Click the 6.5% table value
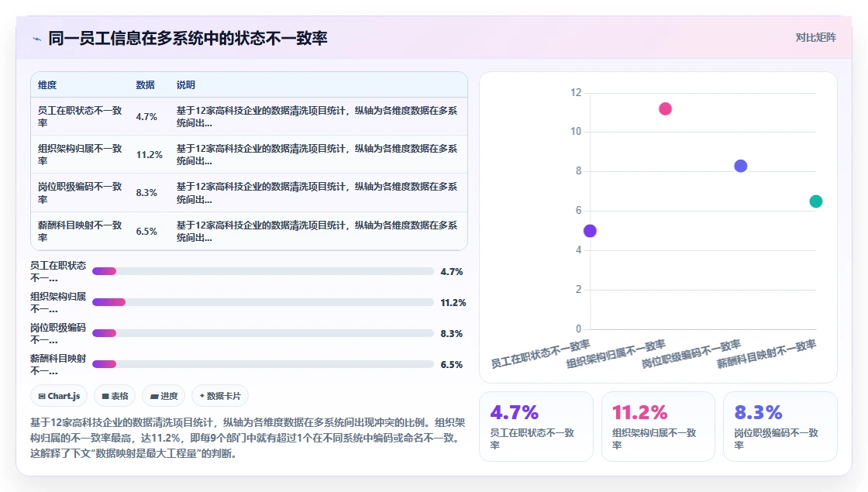 click(x=146, y=232)
